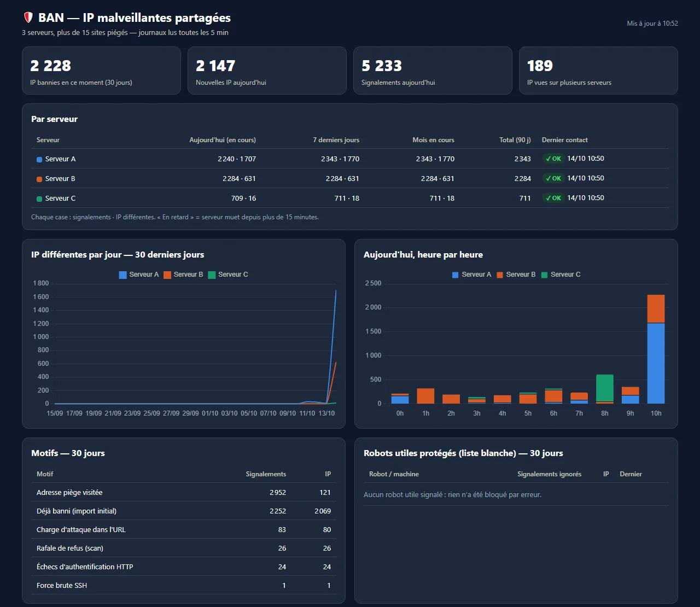The height and width of the screenshot is (607, 700).
Task: Toggle Serveur A in the daily IP chart legend
Action: click(x=139, y=275)
